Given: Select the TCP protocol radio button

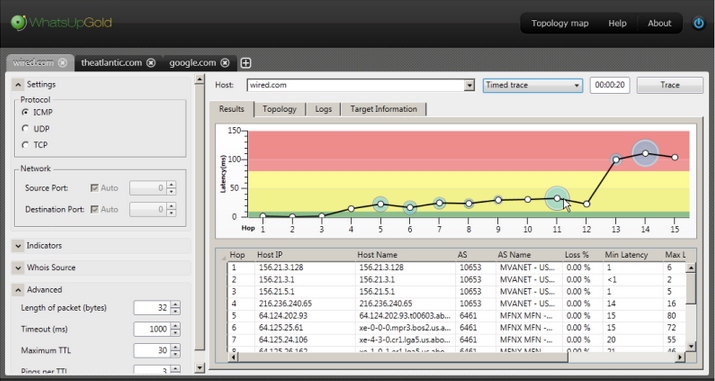Looking at the screenshot, I should click(x=26, y=145).
